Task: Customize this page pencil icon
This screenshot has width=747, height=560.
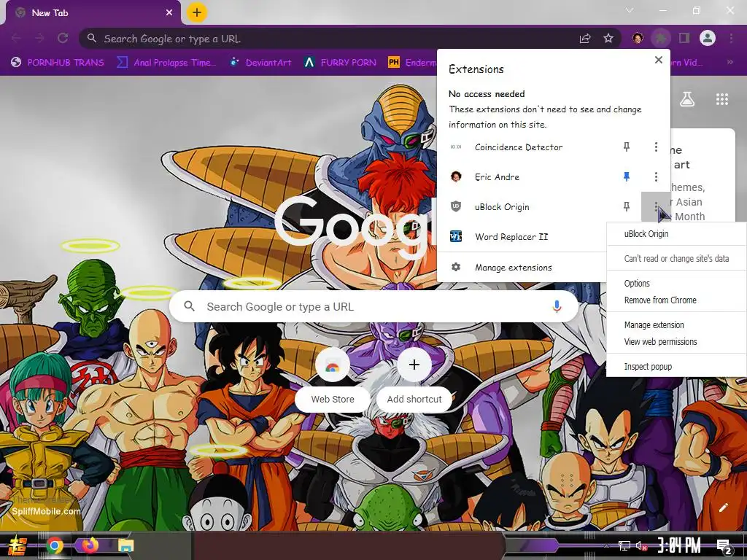Action: (723, 507)
